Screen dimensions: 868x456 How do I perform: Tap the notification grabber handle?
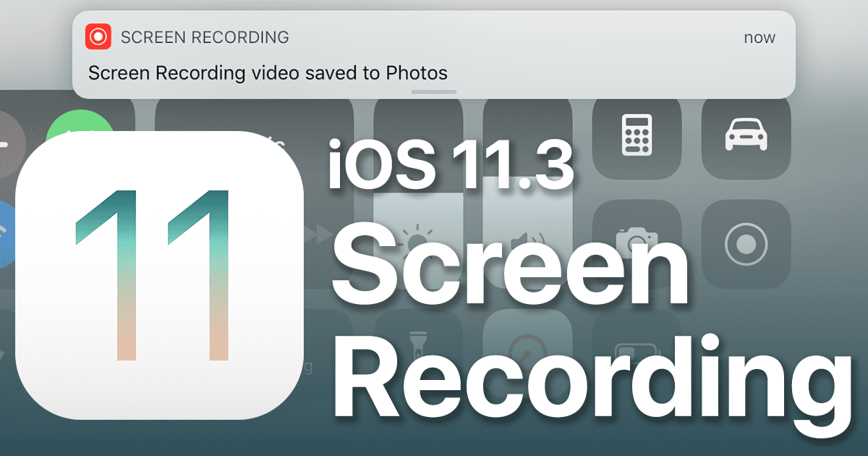[x=434, y=92]
